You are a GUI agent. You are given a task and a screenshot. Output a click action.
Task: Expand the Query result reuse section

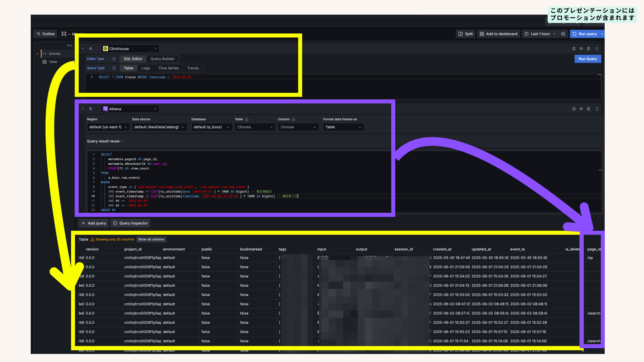pos(105,141)
